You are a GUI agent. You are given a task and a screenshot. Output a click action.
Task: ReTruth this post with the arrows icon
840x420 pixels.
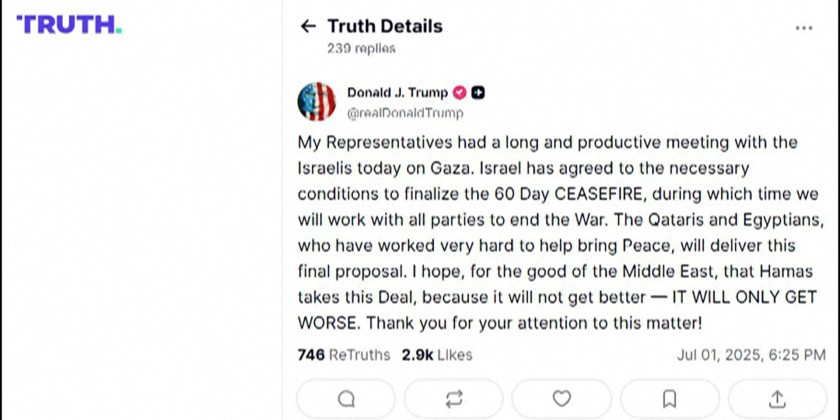(x=454, y=399)
